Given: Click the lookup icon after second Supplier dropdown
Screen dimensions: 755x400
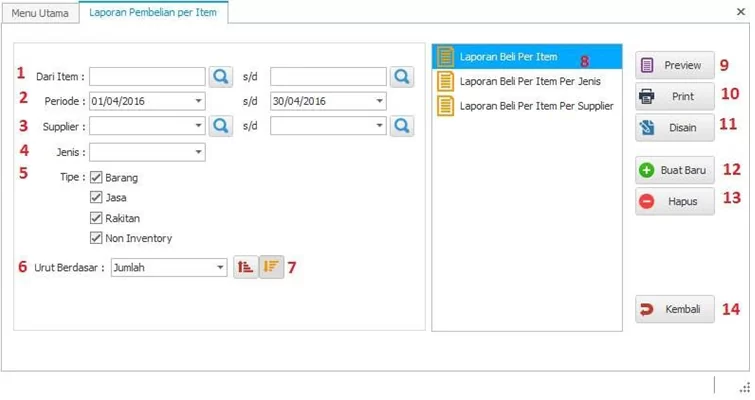Looking at the screenshot, I should pos(401,126).
